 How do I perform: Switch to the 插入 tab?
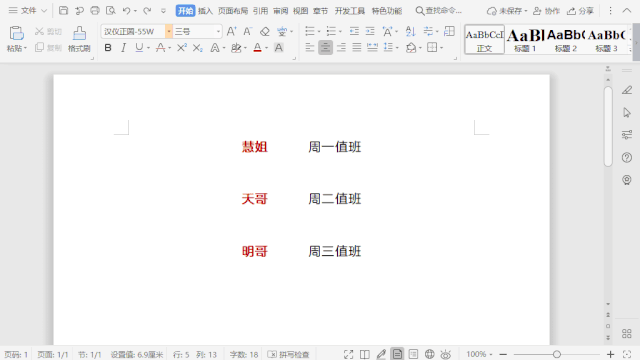[205, 11]
